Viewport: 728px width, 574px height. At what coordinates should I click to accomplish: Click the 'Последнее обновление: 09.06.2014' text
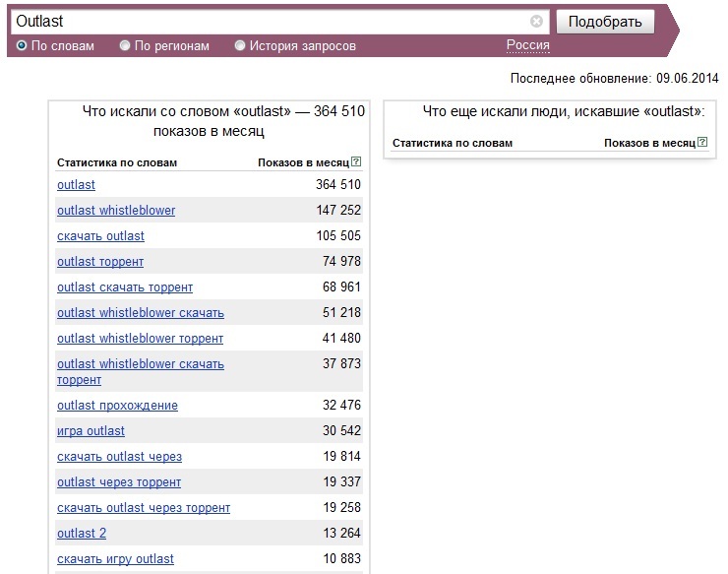614,78
